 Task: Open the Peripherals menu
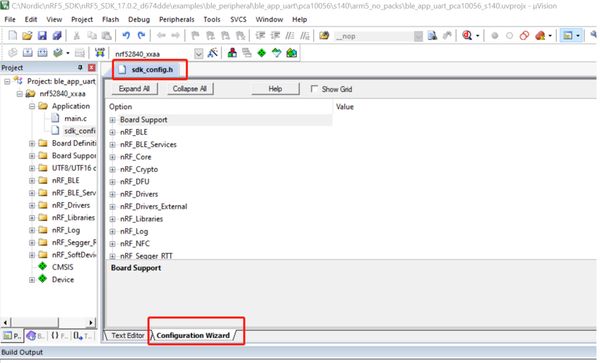pos(176,19)
